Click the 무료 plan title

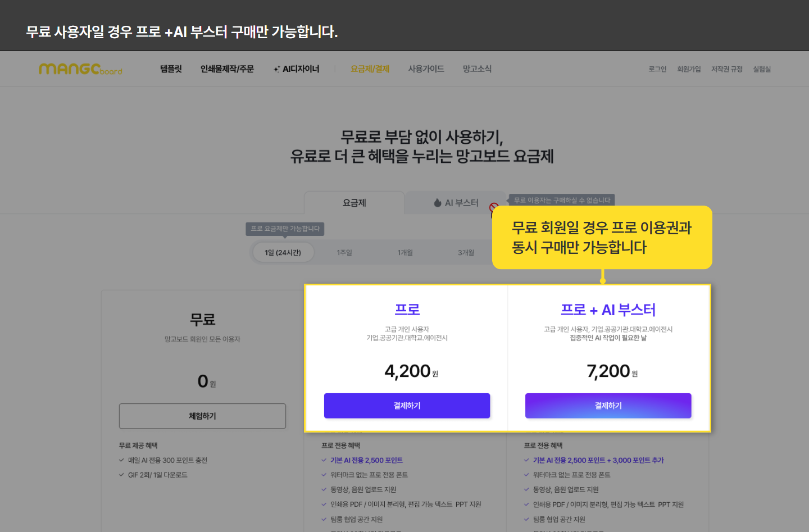pyautogui.click(x=202, y=320)
